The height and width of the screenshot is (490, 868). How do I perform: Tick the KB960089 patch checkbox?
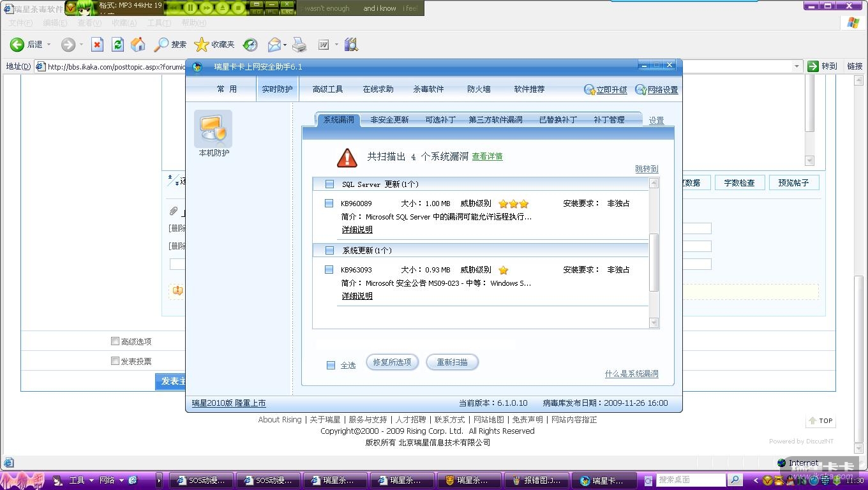pos(329,204)
